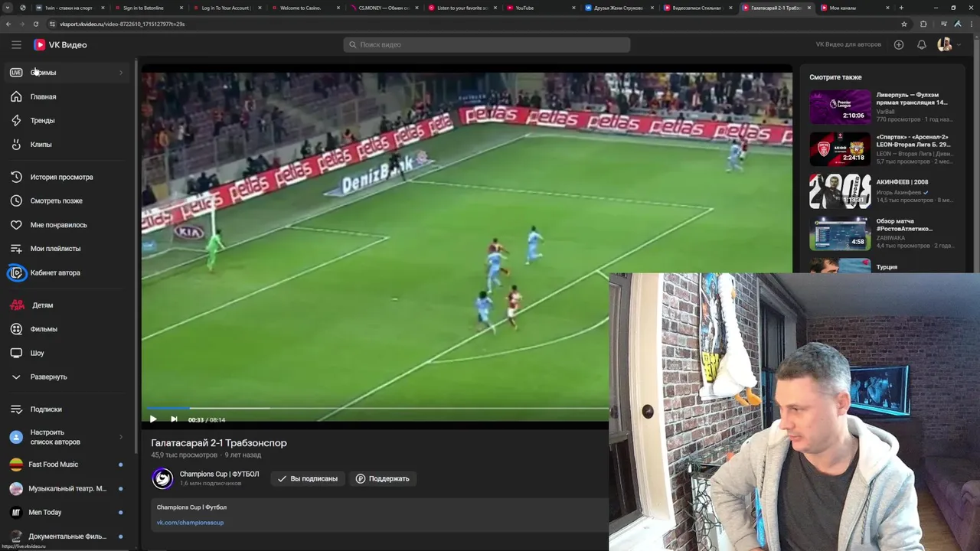Play the video with the play button
The width and height of the screenshot is (980, 551).
153,419
